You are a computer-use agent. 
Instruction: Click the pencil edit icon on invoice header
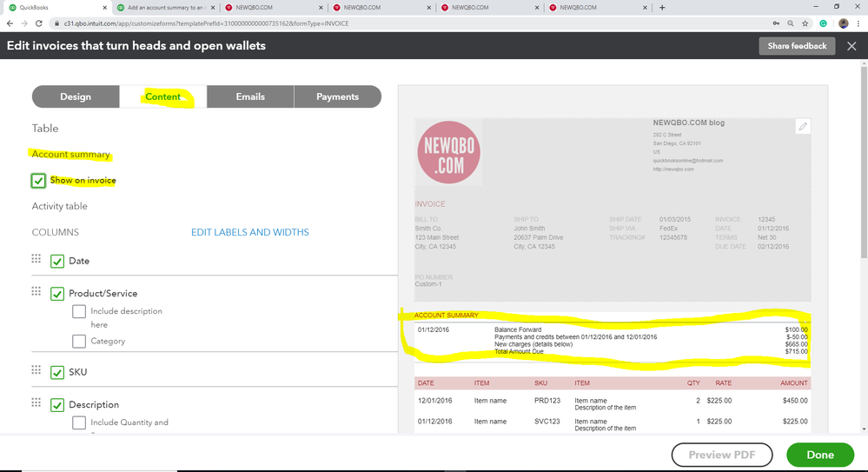803,126
